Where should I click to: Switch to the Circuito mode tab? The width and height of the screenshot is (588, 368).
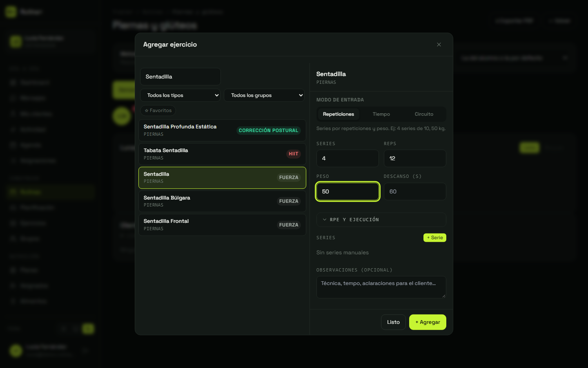pos(424,114)
